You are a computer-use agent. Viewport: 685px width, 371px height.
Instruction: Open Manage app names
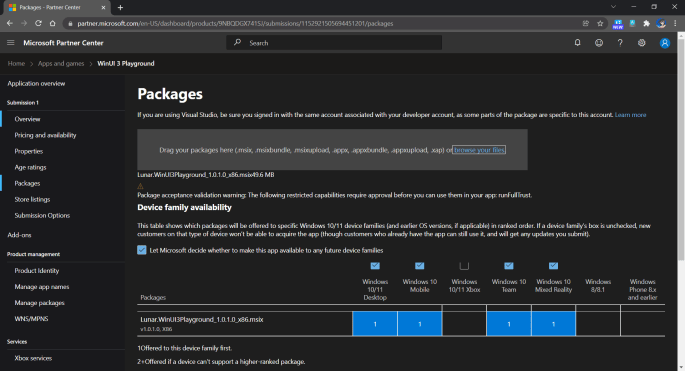pyautogui.click(x=42, y=287)
